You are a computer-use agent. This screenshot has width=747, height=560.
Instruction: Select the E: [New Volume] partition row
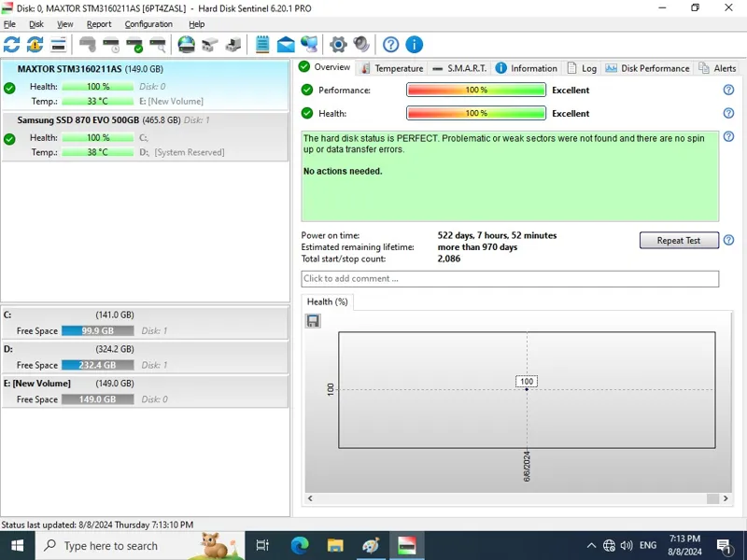pos(146,391)
